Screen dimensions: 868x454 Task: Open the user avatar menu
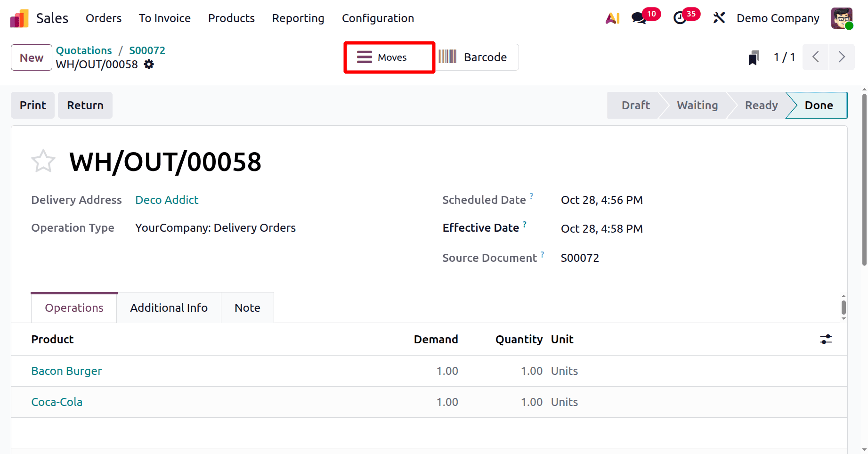click(842, 18)
